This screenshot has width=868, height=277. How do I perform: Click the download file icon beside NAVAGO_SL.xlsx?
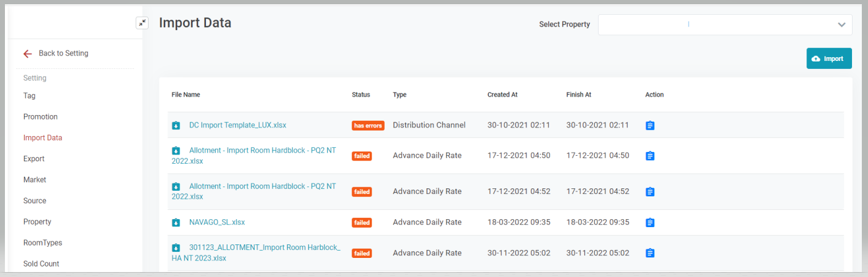coord(176,222)
